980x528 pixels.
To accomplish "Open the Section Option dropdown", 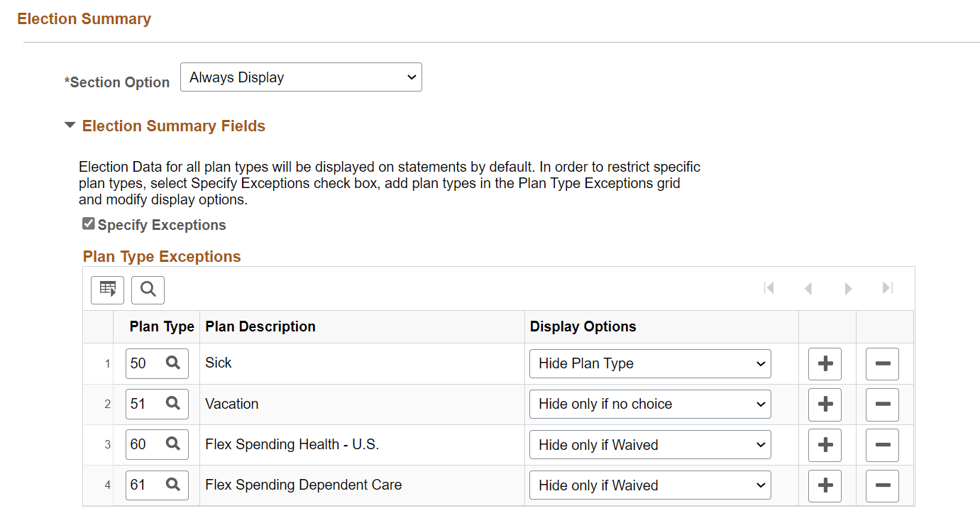I will (301, 77).
